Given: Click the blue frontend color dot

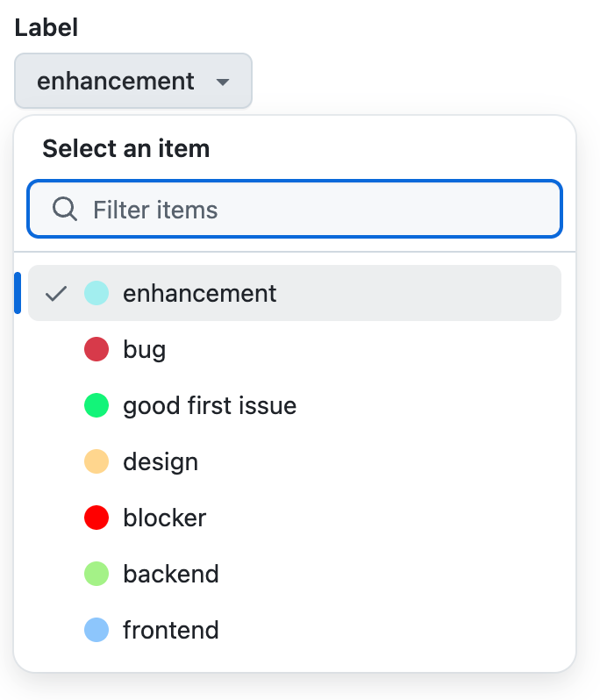Looking at the screenshot, I should 96,630.
